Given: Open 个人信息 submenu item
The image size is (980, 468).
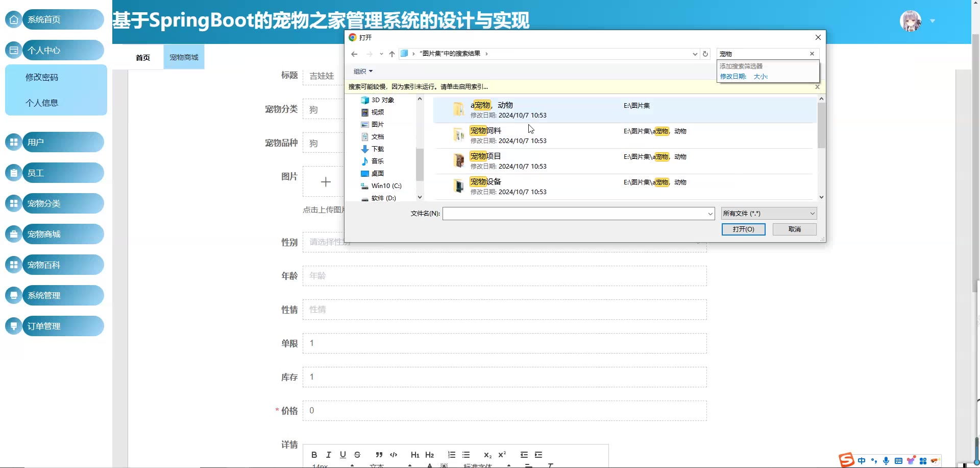Looking at the screenshot, I should click(42, 103).
